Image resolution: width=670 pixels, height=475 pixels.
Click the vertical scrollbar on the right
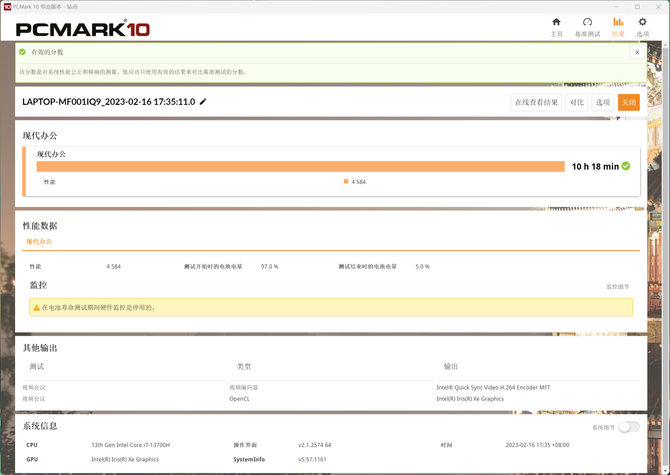(x=666, y=256)
